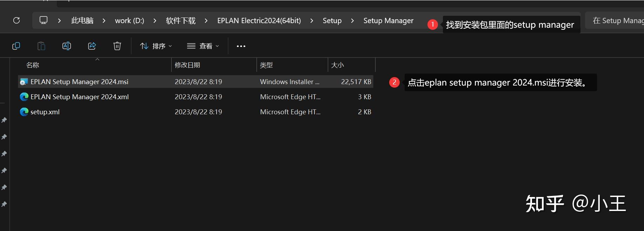Screen dimensions: 644x231
Task: Expand the chevron after 软件下载 breadcrumb
Action: pyautogui.click(x=206, y=21)
